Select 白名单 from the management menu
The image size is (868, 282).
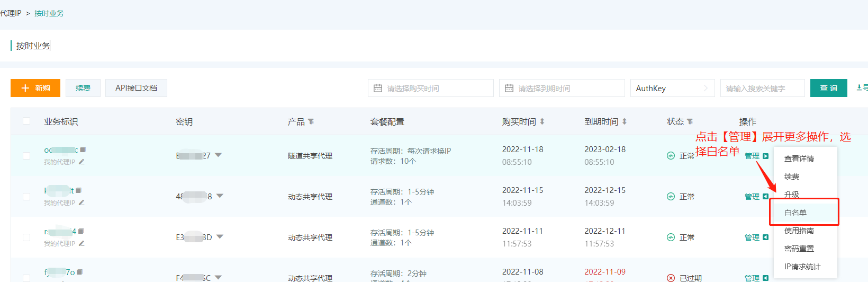click(x=795, y=213)
